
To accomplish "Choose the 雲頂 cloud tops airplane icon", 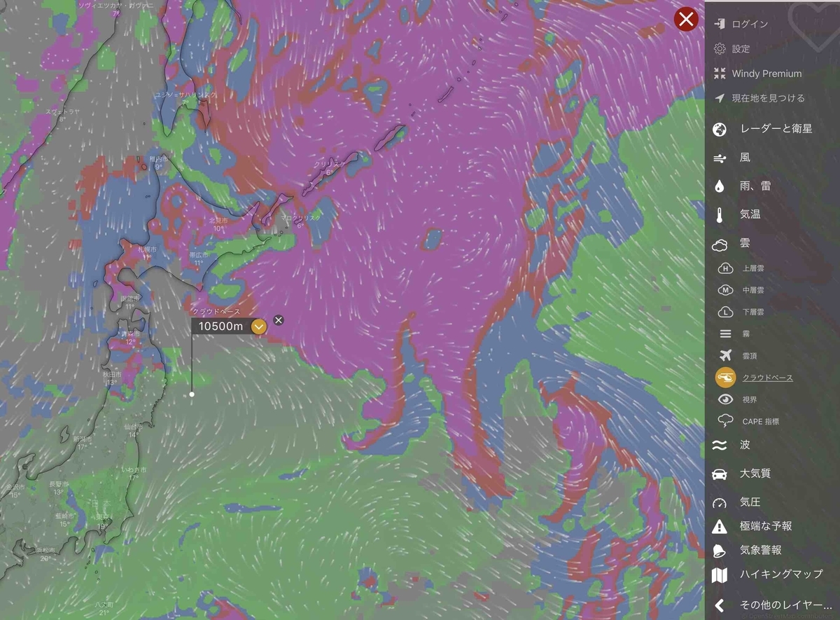I will tap(726, 356).
